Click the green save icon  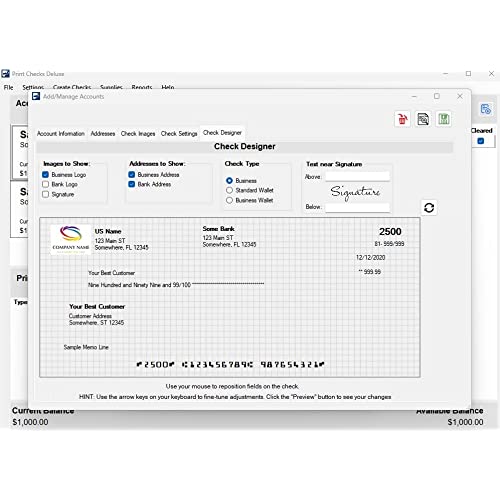444,119
